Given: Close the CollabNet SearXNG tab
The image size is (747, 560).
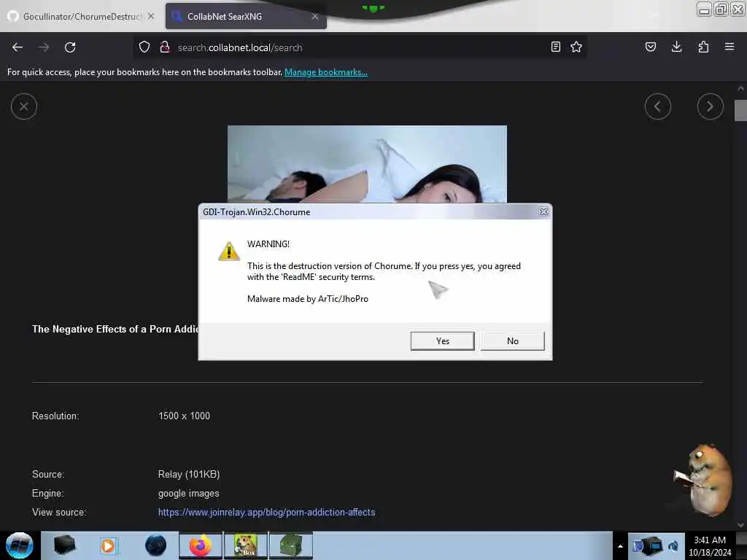Looking at the screenshot, I should coord(315,16).
